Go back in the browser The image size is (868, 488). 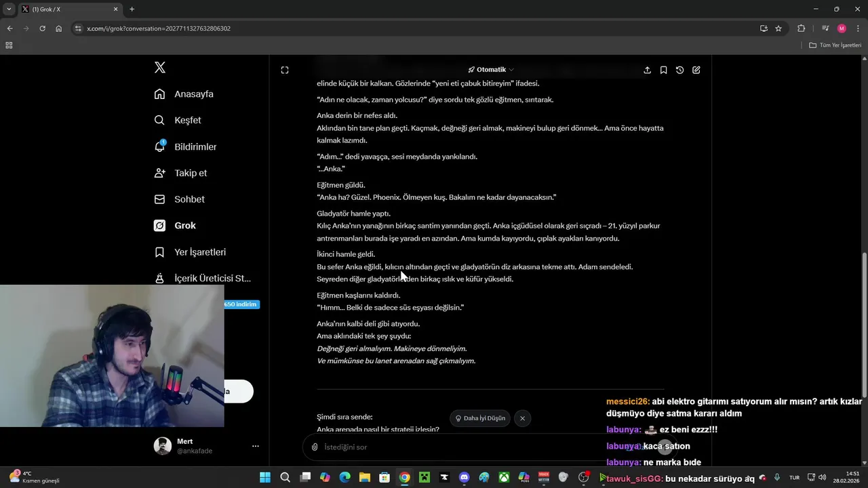click(x=9, y=28)
